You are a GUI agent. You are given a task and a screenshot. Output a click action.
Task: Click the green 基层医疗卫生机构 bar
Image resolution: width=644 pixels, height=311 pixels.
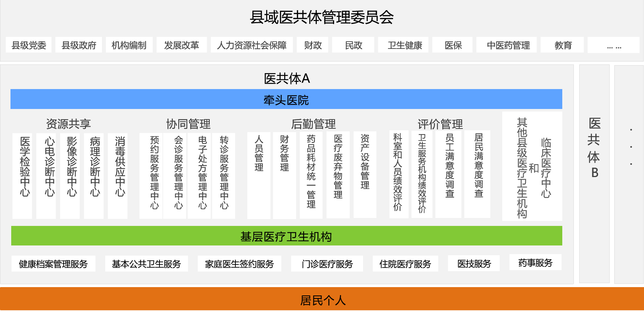286,236
